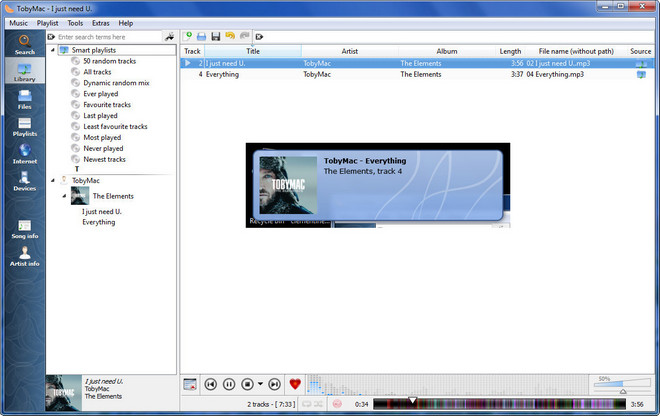
Task: Select Ever played smart playlist
Action: click(x=101, y=94)
